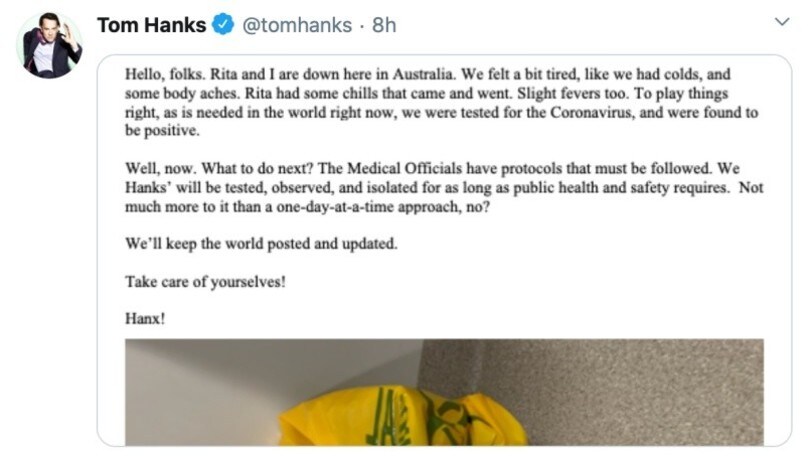Open the Tom Hanks display name link

coord(152,26)
